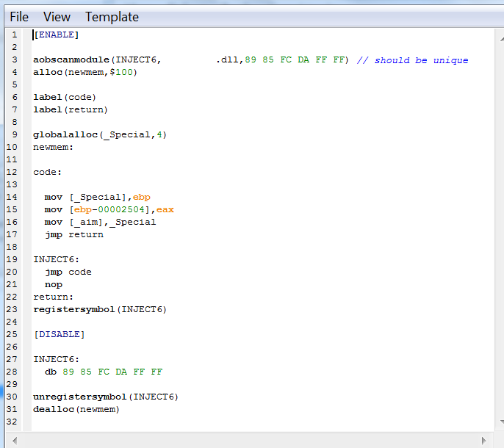Open the View menu
Viewport: 504px width, 448px height.
click(x=57, y=17)
